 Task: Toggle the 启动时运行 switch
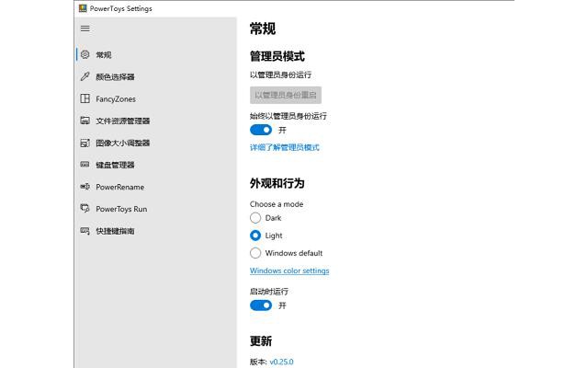pyautogui.click(x=261, y=305)
